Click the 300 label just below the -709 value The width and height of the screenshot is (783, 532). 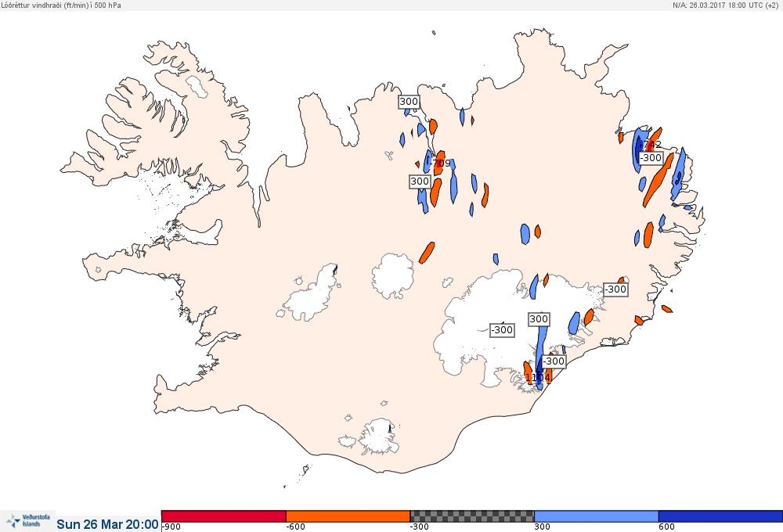click(x=420, y=182)
